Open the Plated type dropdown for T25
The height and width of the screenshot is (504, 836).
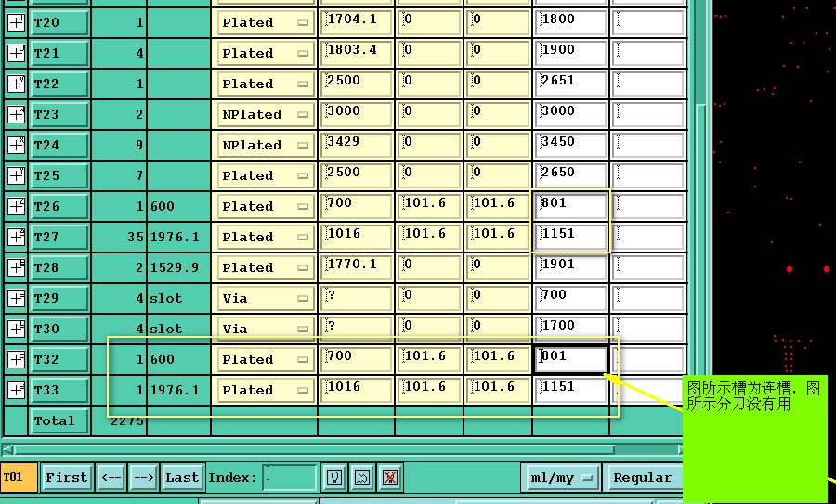pos(265,175)
